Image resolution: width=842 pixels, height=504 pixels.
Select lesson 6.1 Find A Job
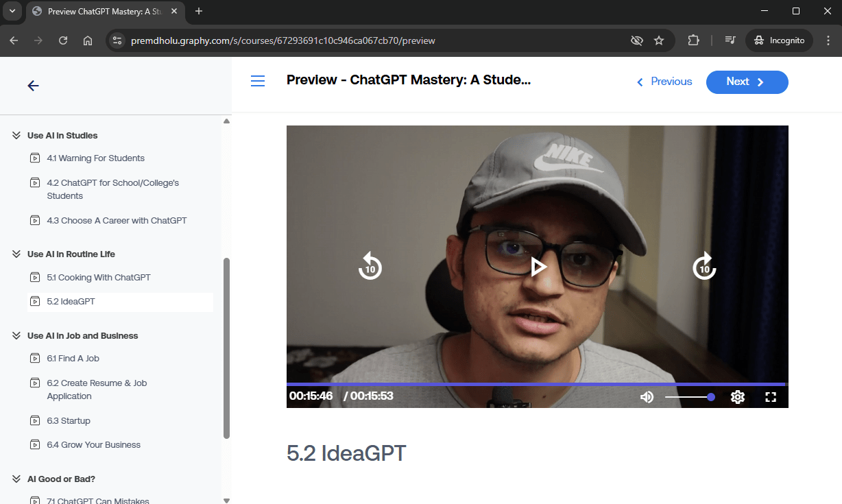[x=73, y=359]
